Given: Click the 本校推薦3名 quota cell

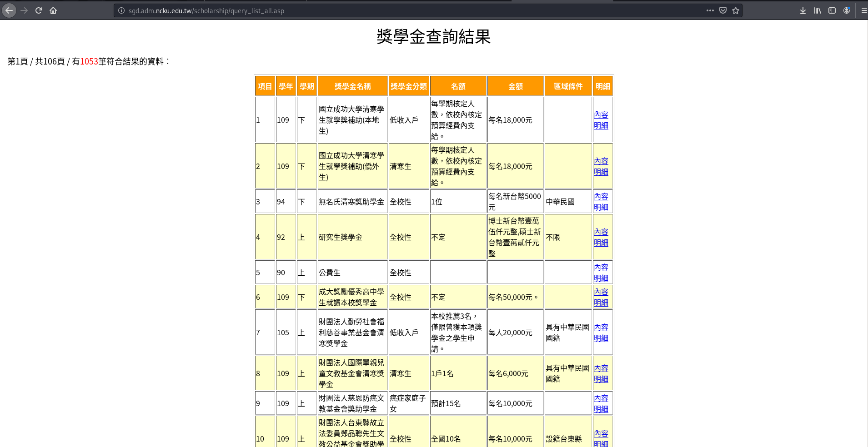Looking at the screenshot, I should pos(458,333).
